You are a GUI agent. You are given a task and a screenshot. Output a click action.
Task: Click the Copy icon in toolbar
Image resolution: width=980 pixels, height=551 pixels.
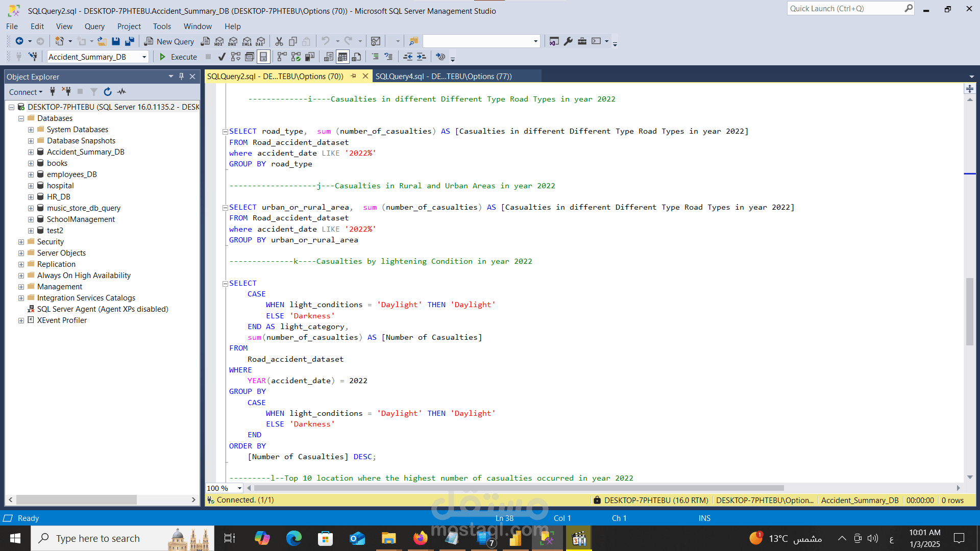[x=293, y=41]
